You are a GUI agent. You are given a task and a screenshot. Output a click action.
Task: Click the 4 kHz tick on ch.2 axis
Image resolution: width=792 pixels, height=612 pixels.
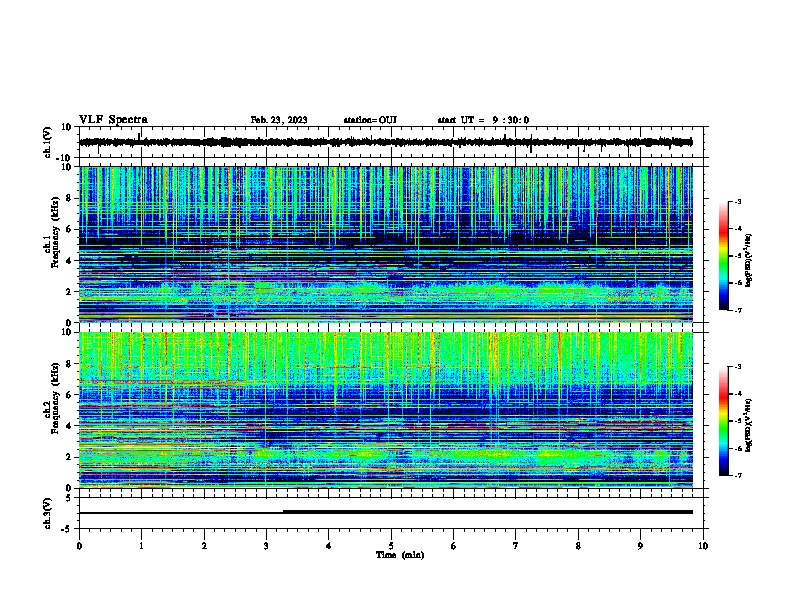coord(69,426)
